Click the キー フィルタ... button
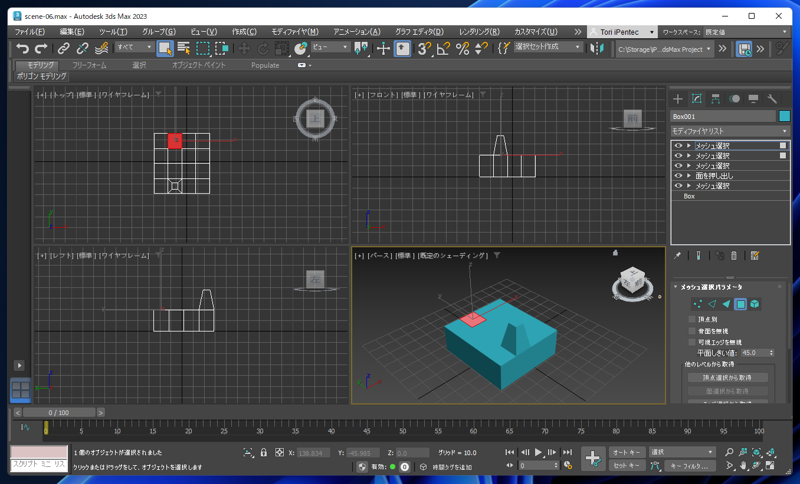Screen dimensions: 800x484 (689, 466)
